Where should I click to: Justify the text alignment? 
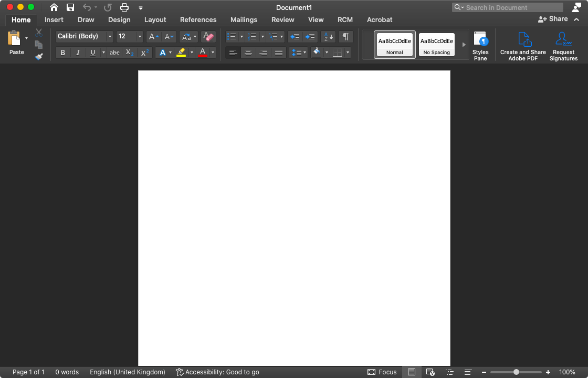[279, 53]
